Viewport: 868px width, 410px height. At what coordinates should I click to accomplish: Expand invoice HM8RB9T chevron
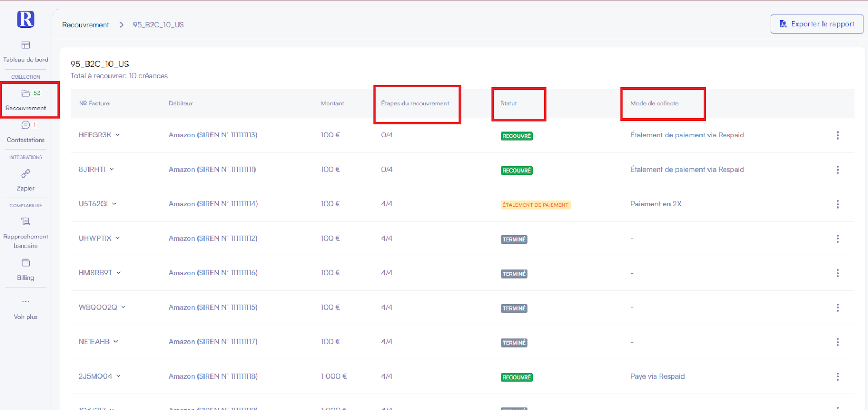pos(118,273)
